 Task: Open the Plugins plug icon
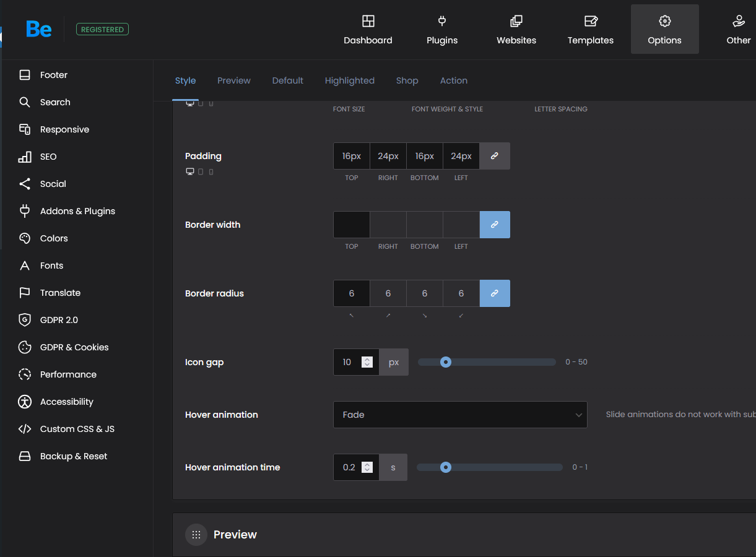(442, 22)
